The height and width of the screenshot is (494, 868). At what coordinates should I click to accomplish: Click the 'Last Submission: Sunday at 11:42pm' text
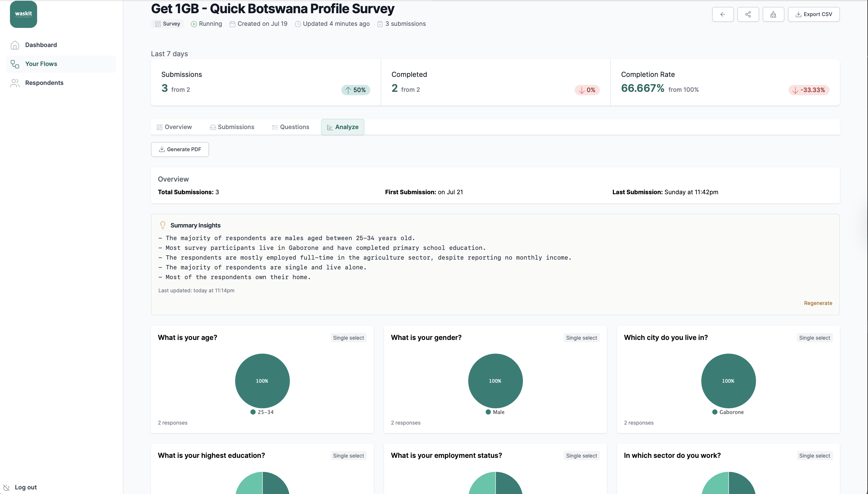tap(665, 192)
